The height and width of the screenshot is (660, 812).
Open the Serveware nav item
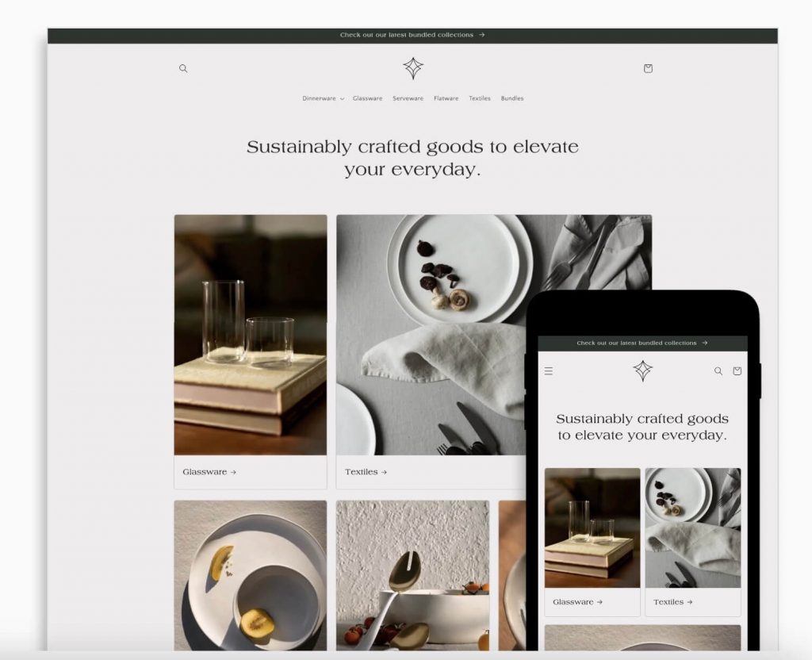point(408,98)
